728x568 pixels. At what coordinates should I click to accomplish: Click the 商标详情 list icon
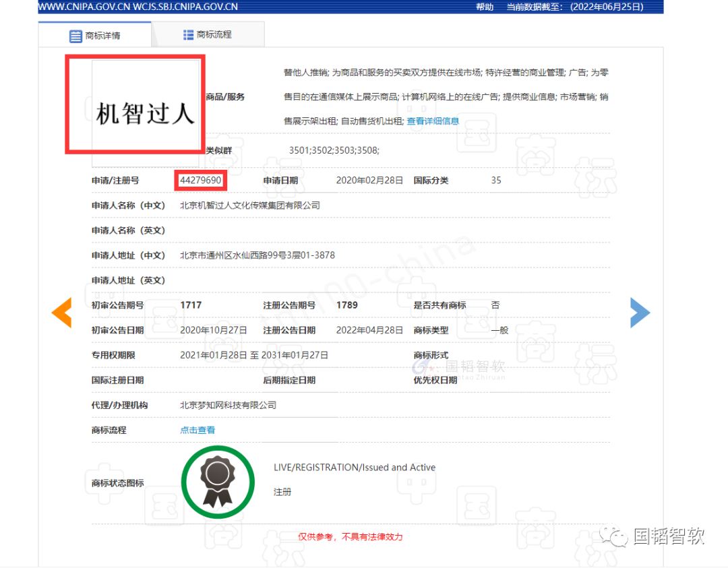point(75,36)
